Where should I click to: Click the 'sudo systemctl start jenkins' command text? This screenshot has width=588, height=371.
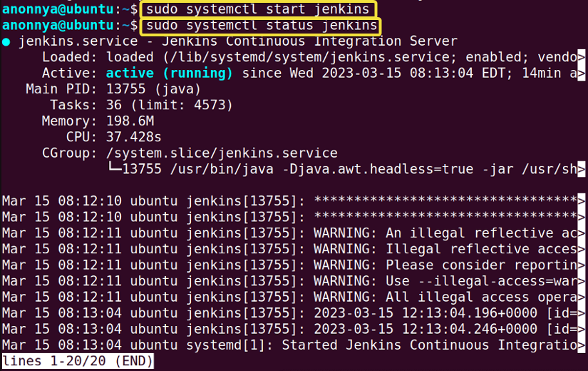(x=257, y=9)
